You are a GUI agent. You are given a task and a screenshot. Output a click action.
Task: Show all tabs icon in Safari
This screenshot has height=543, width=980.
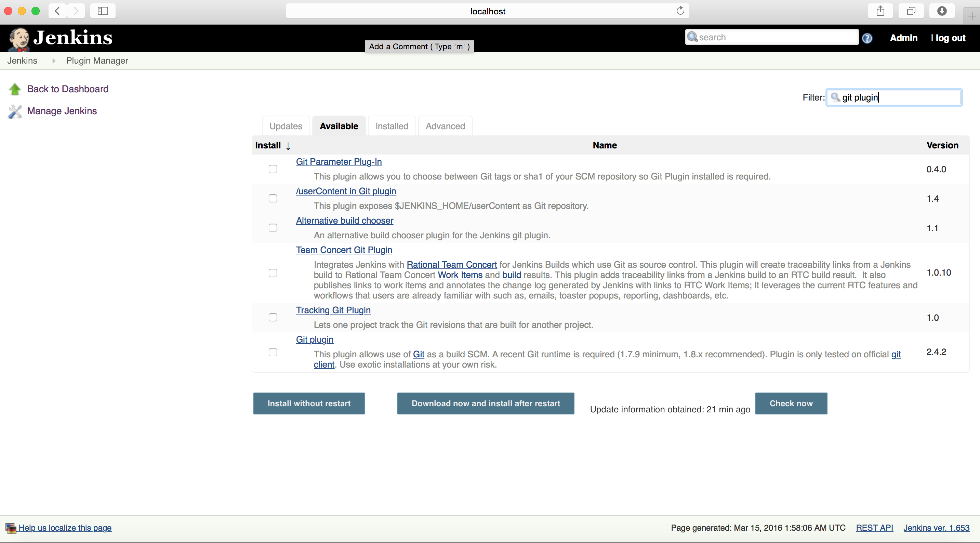pos(911,11)
